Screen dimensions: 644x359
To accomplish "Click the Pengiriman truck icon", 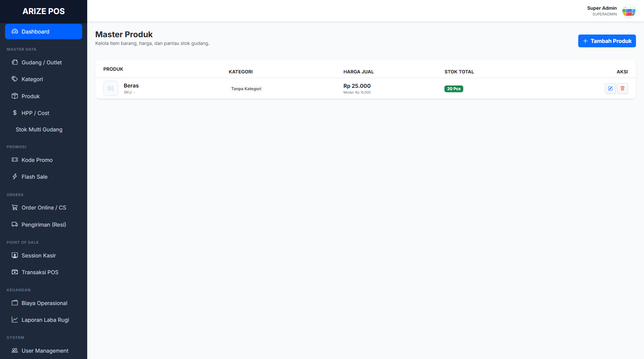I will 15,225.
